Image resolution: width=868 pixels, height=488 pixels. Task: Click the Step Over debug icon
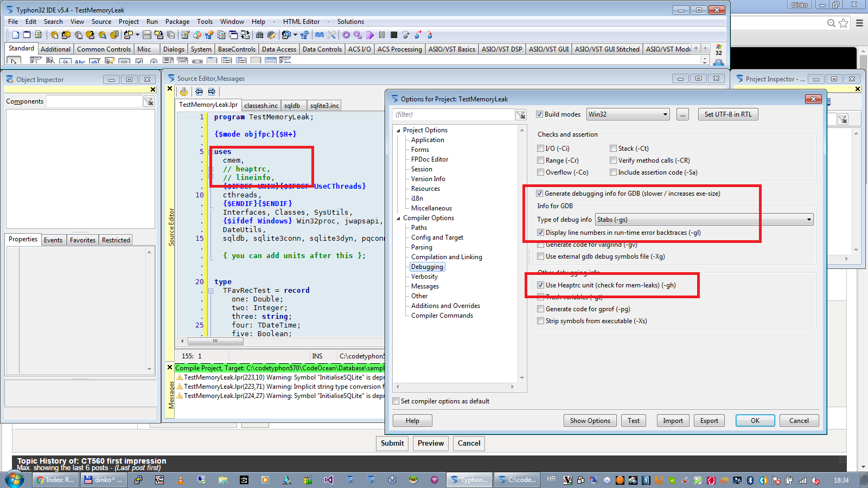point(406,35)
